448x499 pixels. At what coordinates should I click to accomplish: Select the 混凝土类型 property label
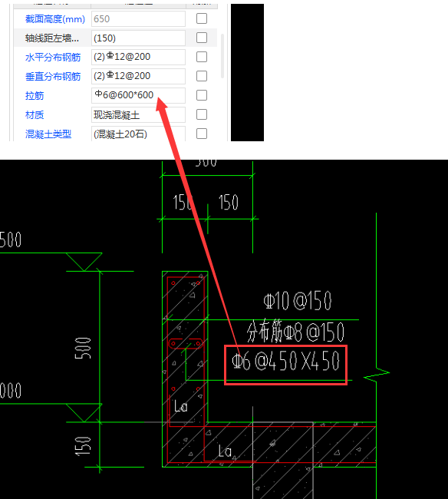tap(48, 134)
